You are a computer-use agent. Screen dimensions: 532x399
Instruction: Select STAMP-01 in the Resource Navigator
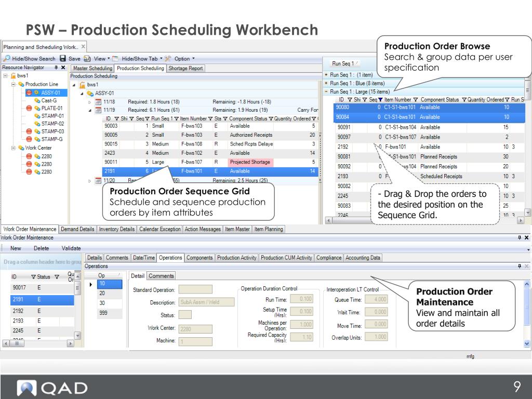pyautogui.click(x=52, y=116)
